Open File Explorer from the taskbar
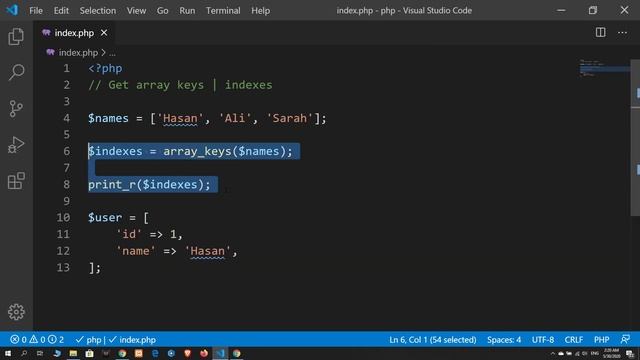This screenshot has height=360, width=640. coord(73,353)
